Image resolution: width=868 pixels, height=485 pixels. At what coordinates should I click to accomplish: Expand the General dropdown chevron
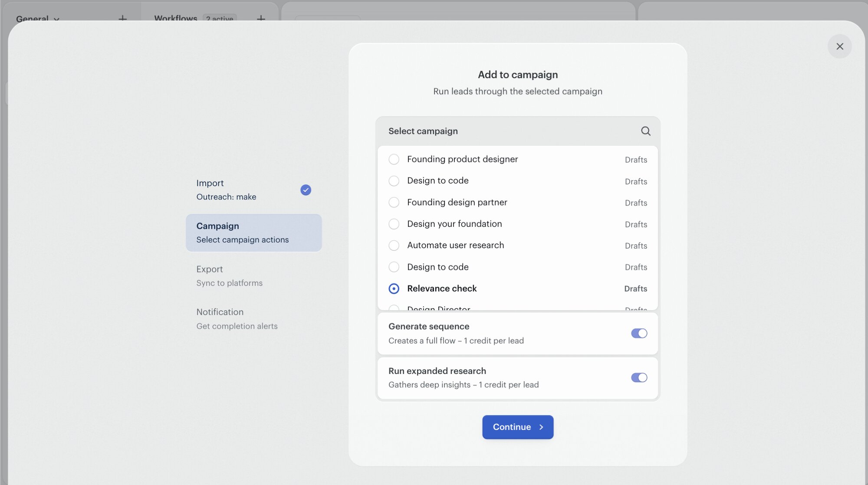click(56, 19)
